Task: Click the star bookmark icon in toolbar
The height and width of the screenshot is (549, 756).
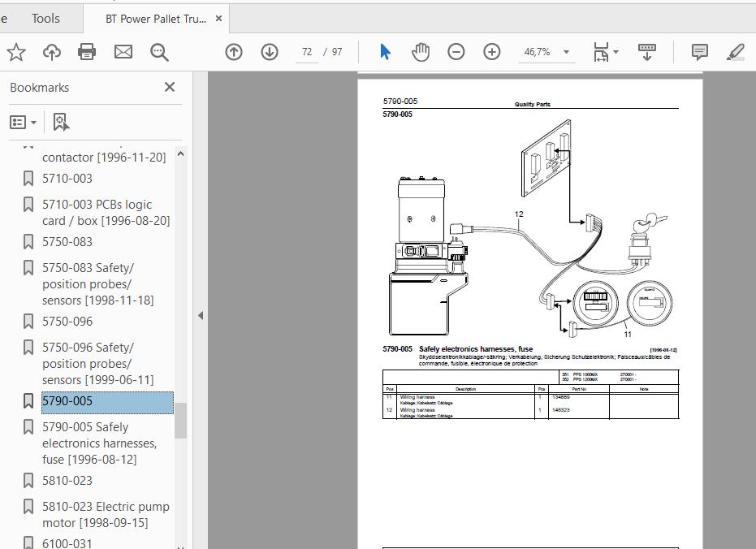Action: tap(16, 52)
